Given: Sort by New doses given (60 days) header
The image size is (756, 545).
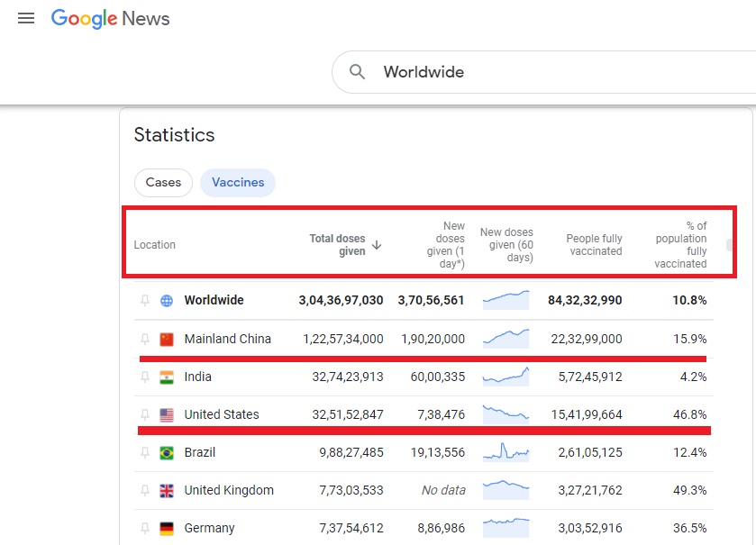Looking at the screenshot, I should pos(506,245).
